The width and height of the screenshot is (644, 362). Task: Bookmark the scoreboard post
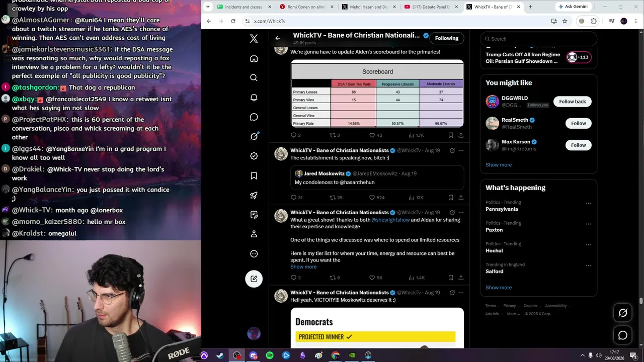pos(451,135)
